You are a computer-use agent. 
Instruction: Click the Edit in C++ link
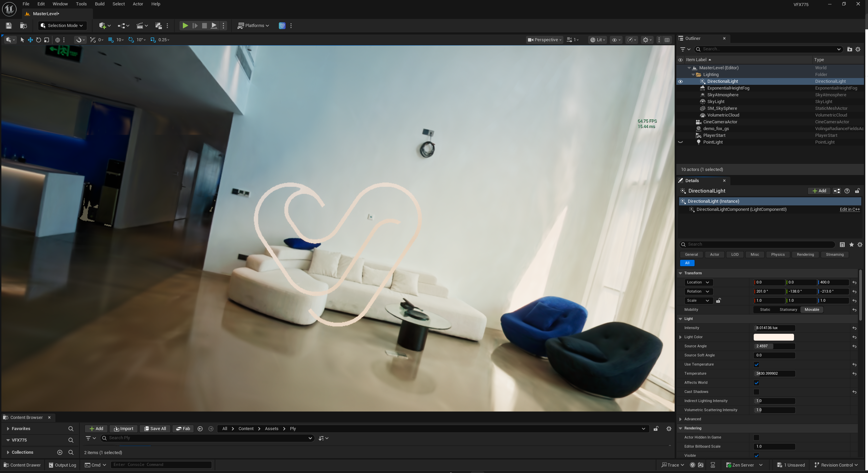click(x=849, y=209)
